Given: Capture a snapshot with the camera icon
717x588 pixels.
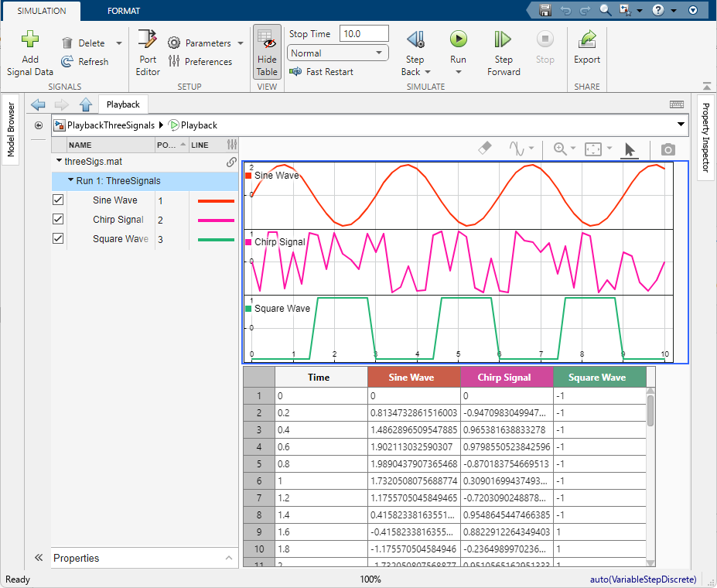Looking at the screenshot, I should click(667, 149).
